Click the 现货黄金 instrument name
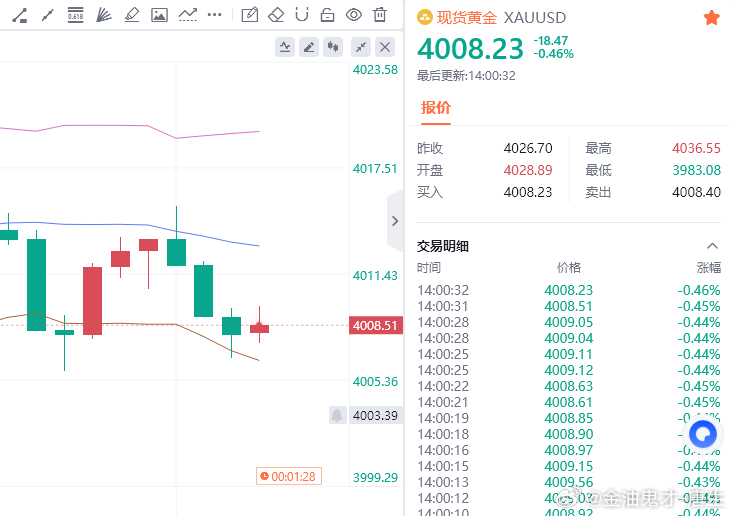The image size is (733, 516). (x=467, y=18)
